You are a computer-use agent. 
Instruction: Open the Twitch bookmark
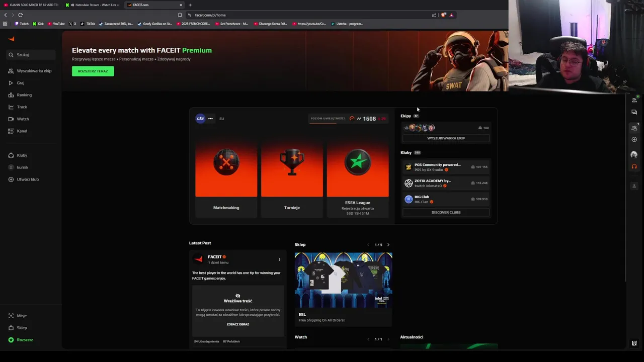pos(22,24)
